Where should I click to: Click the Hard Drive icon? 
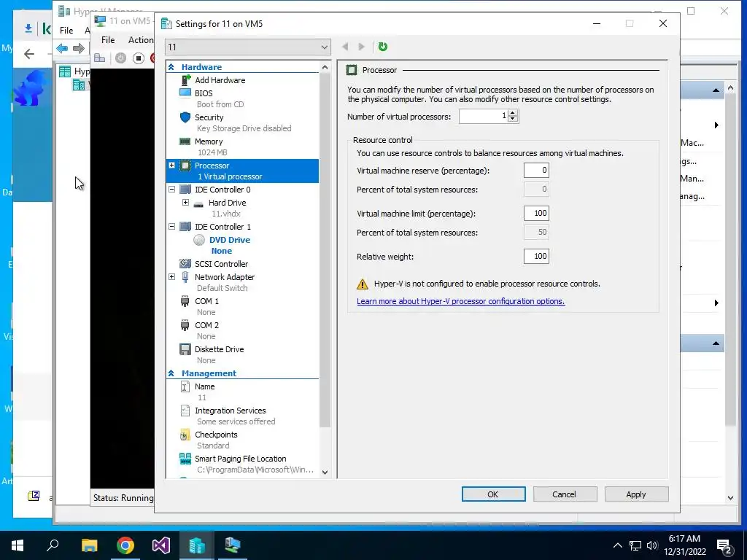(x=198, y=204)
